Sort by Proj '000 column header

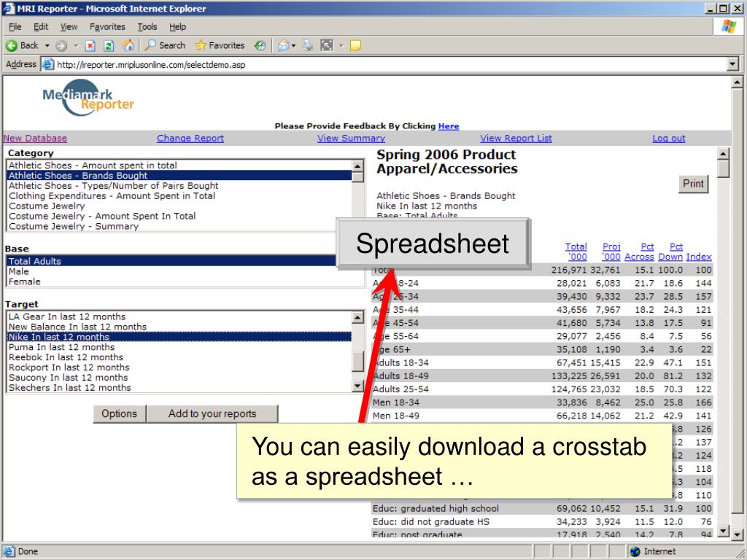611,252
